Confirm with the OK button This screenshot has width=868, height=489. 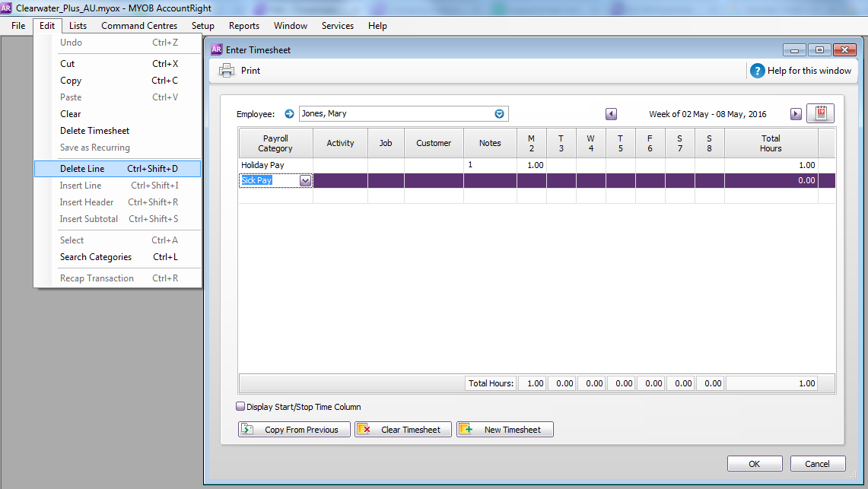(754, 464)
